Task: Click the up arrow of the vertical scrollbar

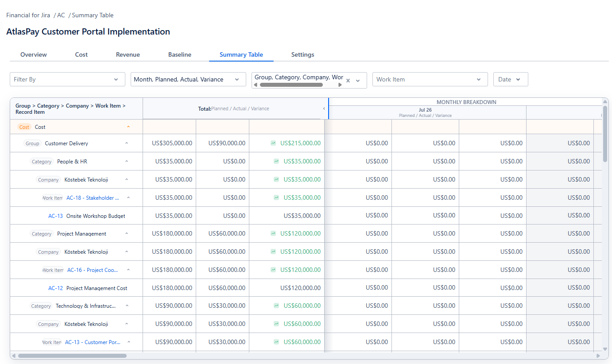Action: pyautogui.click(x=605, y=102)
